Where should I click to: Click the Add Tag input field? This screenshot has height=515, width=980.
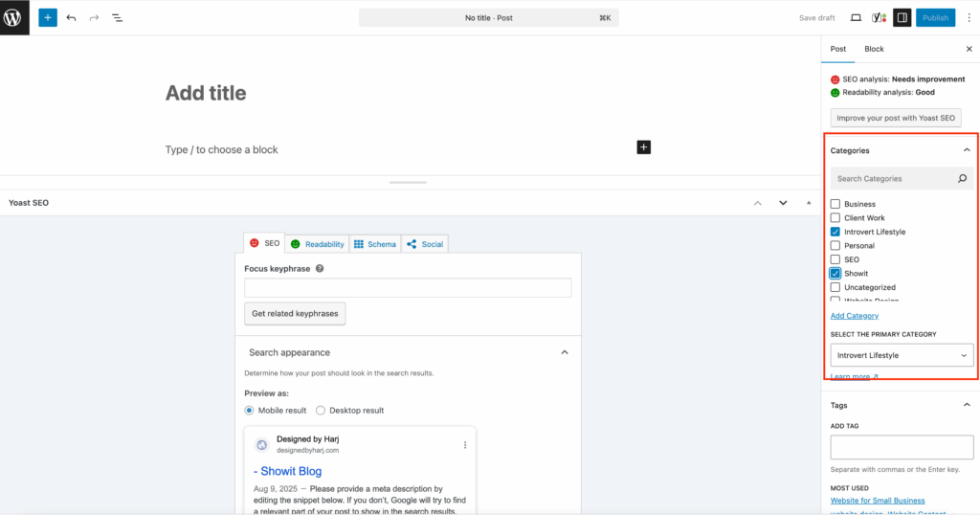[902, 447]
